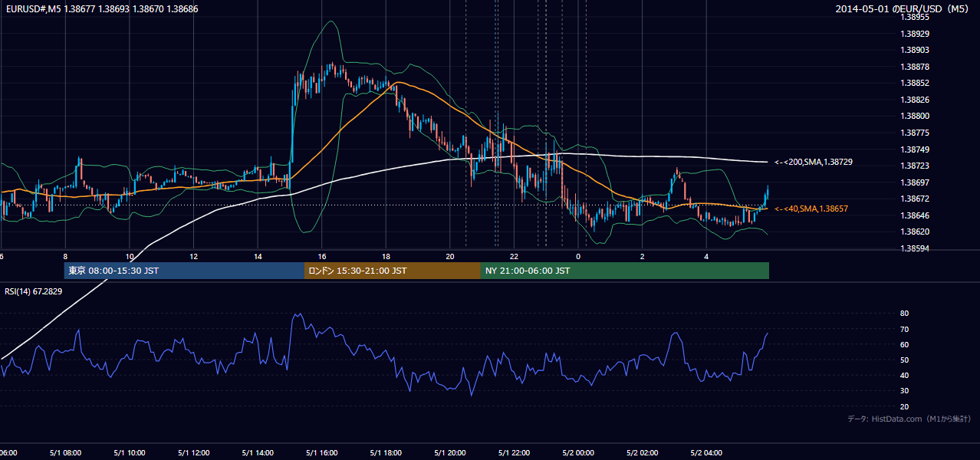This screenshot has width=980, height=460.
Task: Click the 5/2 00:00 bottom time label
Action: pyautogui.click(x=578, y=452)
